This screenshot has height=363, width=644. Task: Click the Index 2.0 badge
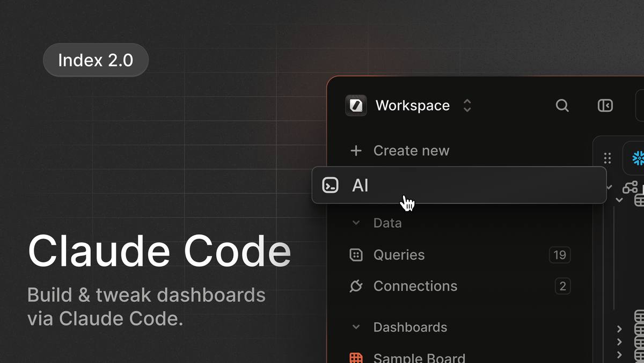click(x=96, y=60)
